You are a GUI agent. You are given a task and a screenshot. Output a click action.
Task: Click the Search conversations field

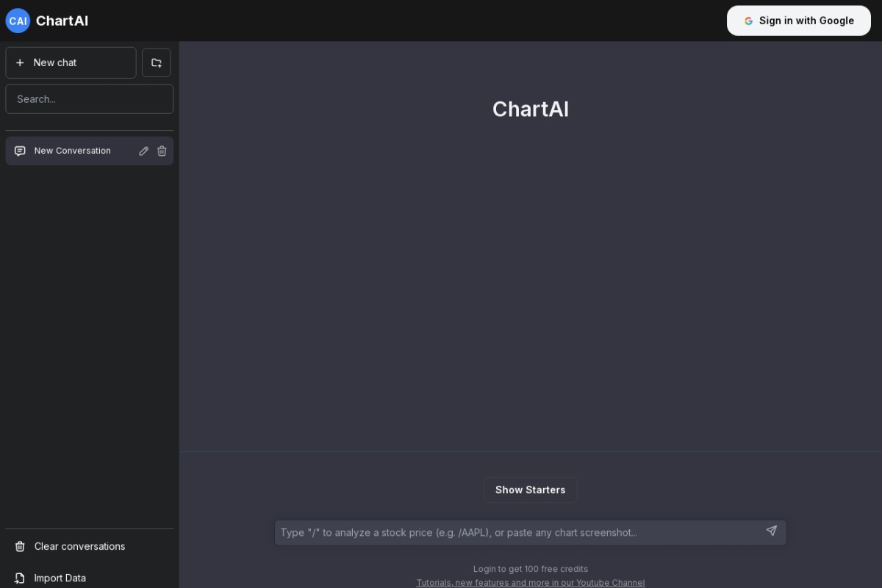point(89,98)
